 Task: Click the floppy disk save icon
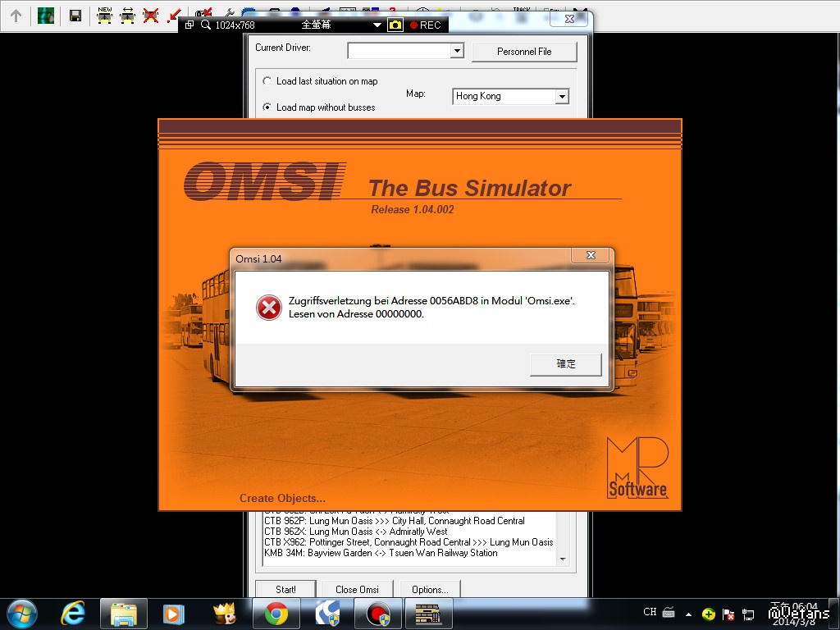point(75,16)
